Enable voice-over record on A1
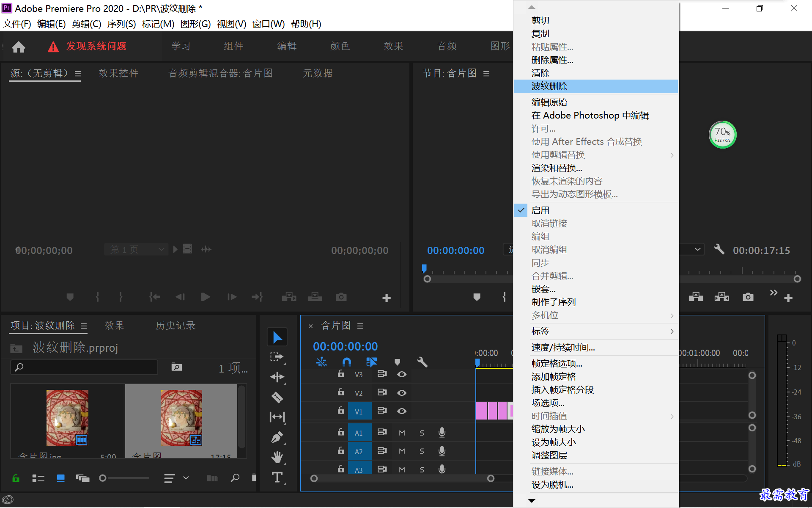Image resolution: width=812 pixels, height=508 pixels. click(x=442, y=432)
